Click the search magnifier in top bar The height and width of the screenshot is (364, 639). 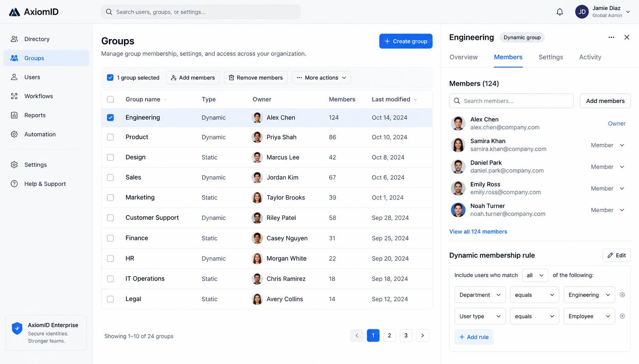(x=109, y=12)
